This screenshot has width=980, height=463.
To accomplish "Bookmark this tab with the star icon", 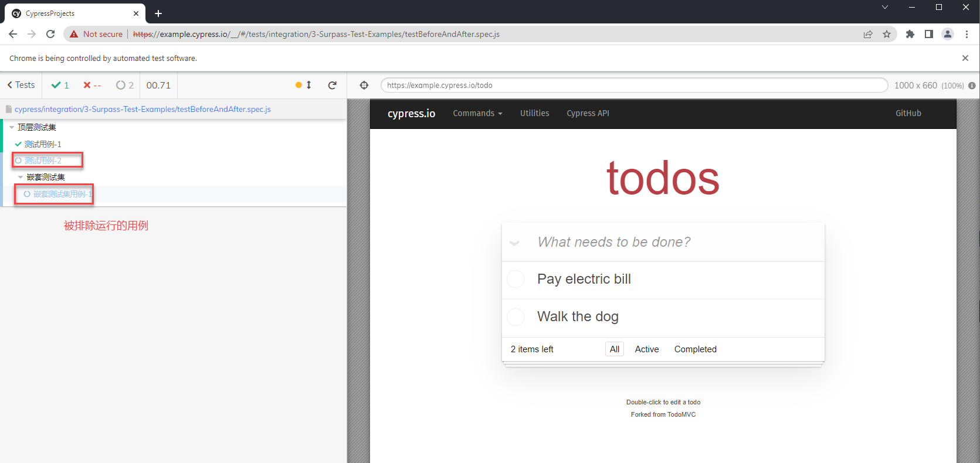I will (x=887, y=34).
